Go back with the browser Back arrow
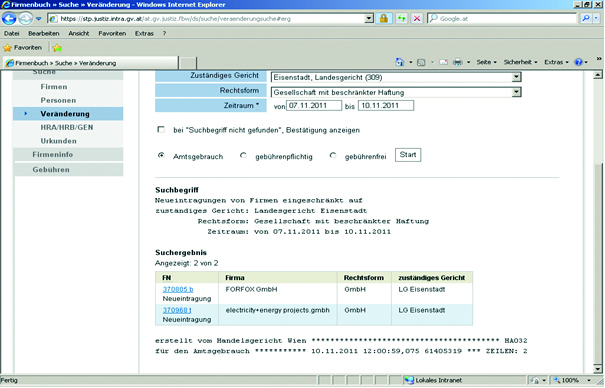The image size is (605, 388). [x=9, y=19]
